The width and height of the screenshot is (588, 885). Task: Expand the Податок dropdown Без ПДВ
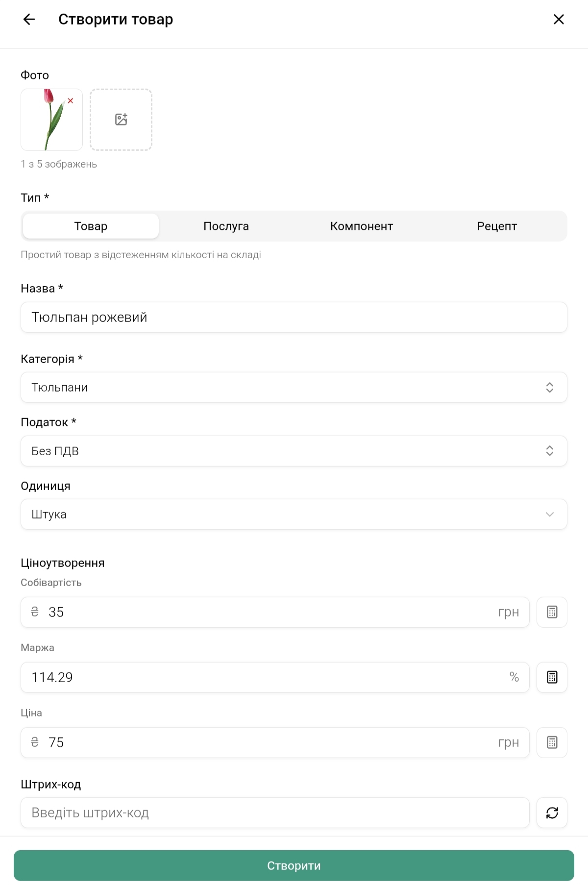(x=294, y=451)
